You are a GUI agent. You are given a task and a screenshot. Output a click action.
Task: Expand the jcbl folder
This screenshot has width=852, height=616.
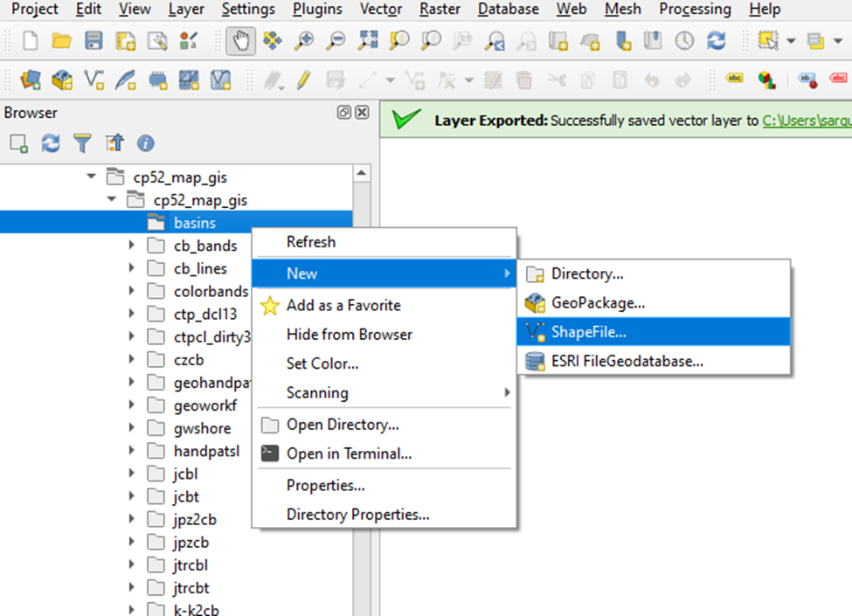[131, 473]
